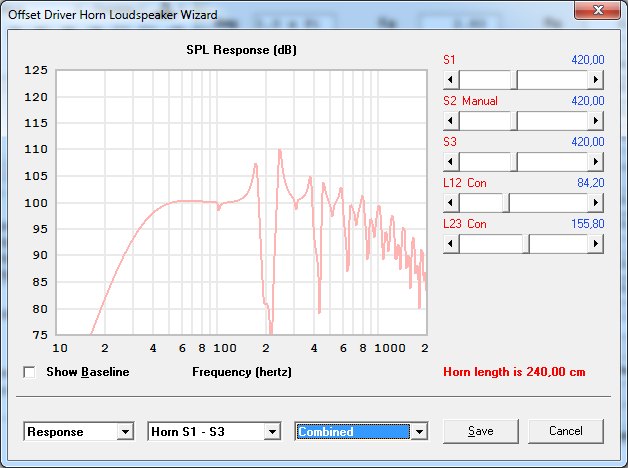Click the S2 Manual slider thumb
The image size is (628, 468).
[x=514, y=121]
